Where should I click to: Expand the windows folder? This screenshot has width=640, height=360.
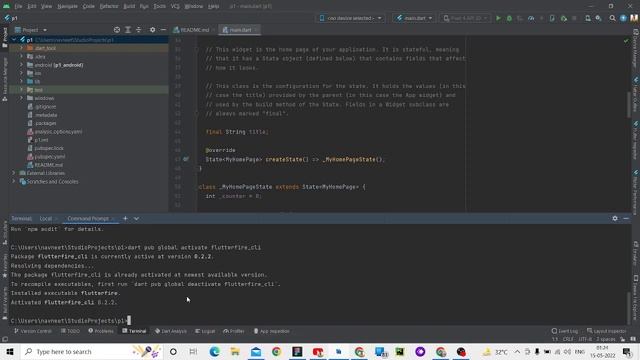[21, 98]
